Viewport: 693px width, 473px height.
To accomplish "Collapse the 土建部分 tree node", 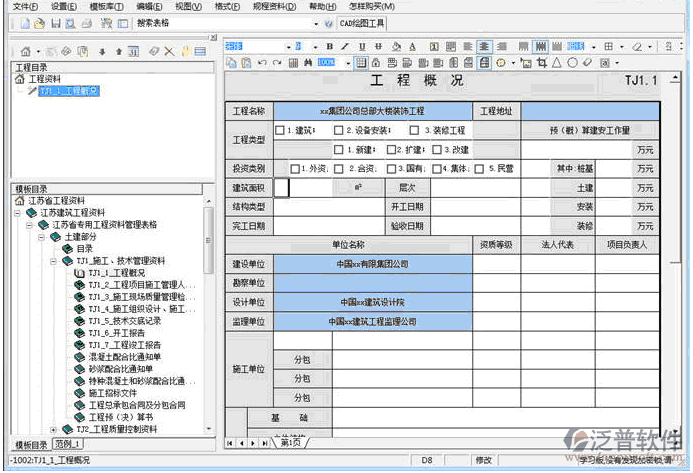I will 43,238.
